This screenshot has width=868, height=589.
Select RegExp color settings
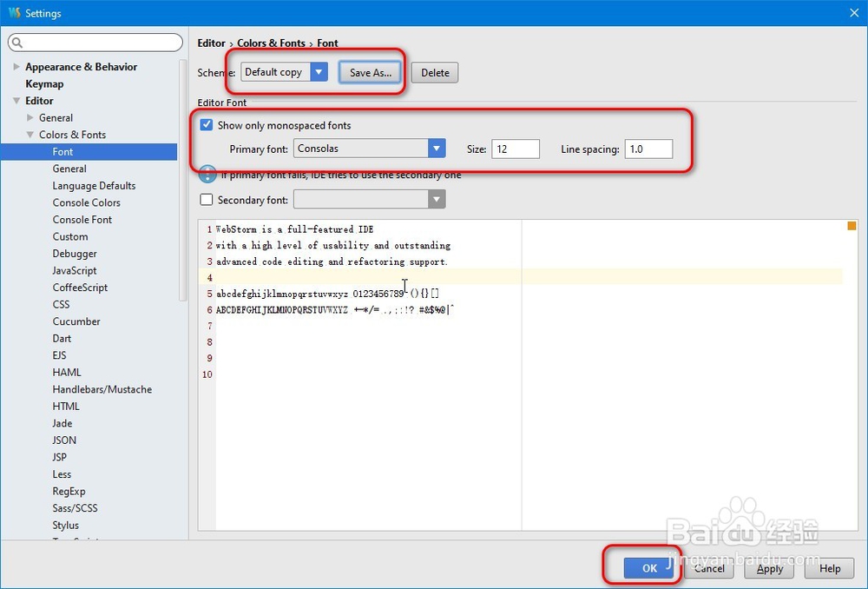click(x=69, y=491)
